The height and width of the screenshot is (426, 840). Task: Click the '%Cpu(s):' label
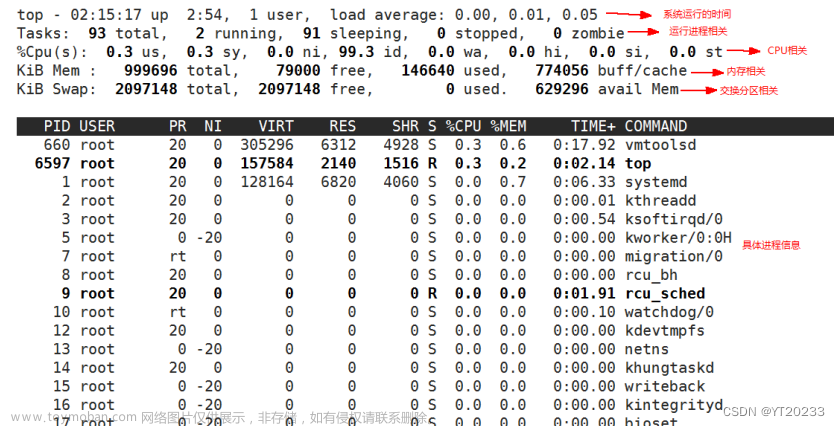point(52,52)
